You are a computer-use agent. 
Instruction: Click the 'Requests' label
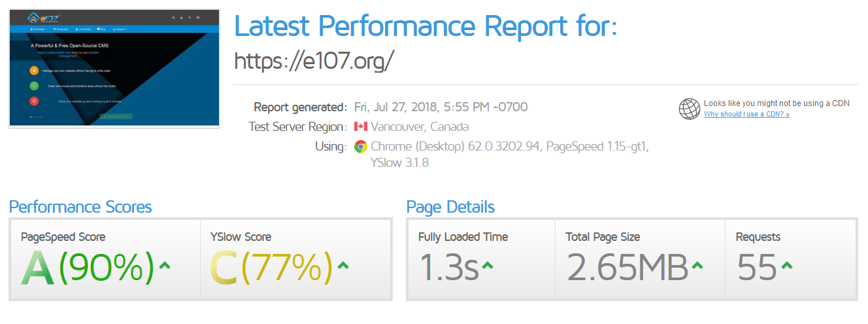pyautogui.click(x=758, y=237)
